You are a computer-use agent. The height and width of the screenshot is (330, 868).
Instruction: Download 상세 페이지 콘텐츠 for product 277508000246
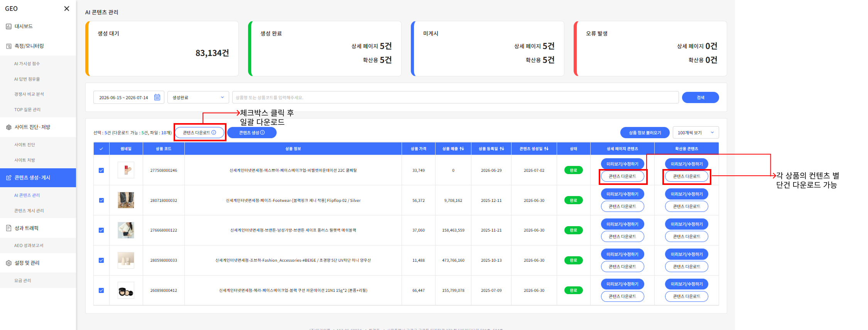[622, 176]
